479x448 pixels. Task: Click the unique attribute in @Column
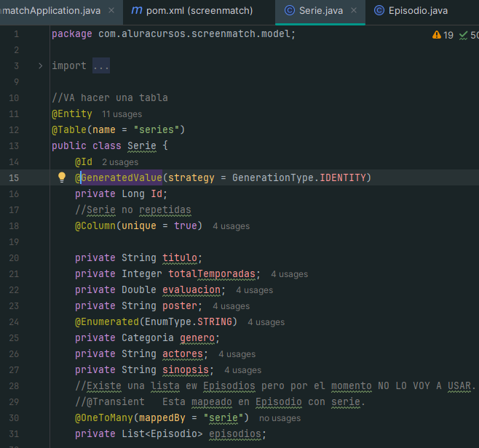pos(139,226)
